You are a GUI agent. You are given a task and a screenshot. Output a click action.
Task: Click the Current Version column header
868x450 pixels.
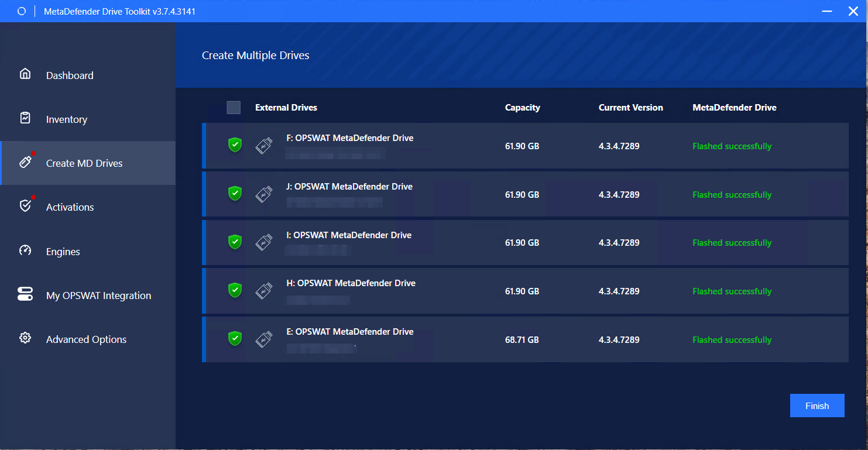pyautogui.click(x=631, y=108)
